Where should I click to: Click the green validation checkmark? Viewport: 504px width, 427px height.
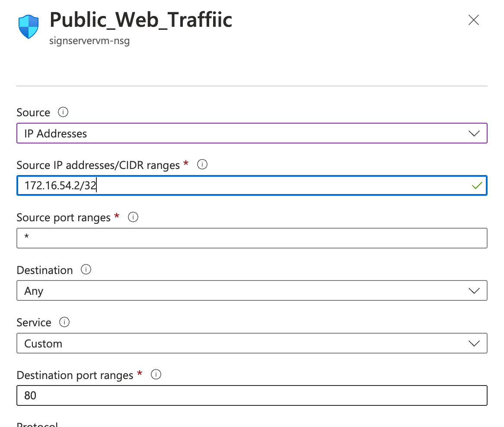coord(477,186)
